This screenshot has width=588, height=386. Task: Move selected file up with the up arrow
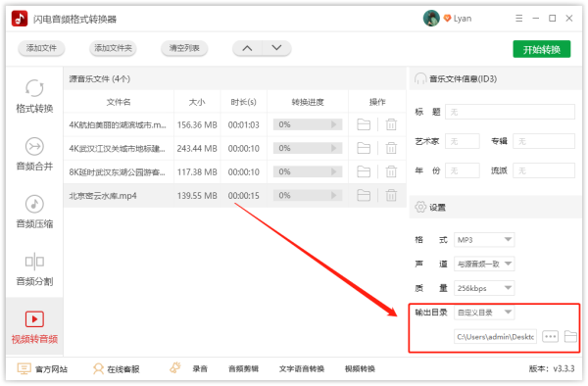pos(247,48)
